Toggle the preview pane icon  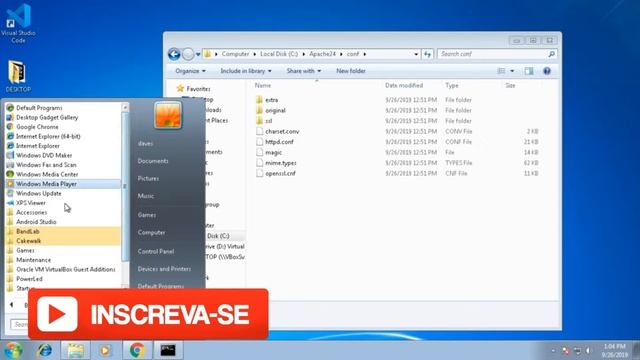[x=529, y=71]
